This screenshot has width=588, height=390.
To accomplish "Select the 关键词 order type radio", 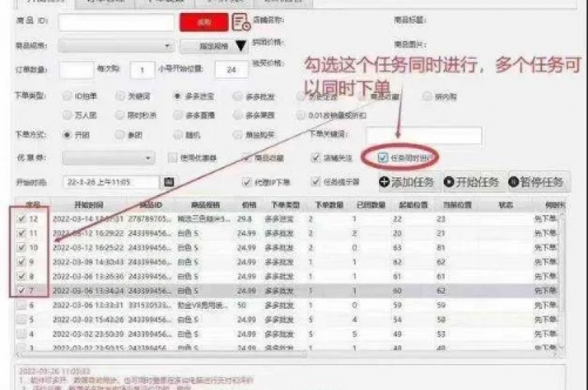I will coord(120,96).
